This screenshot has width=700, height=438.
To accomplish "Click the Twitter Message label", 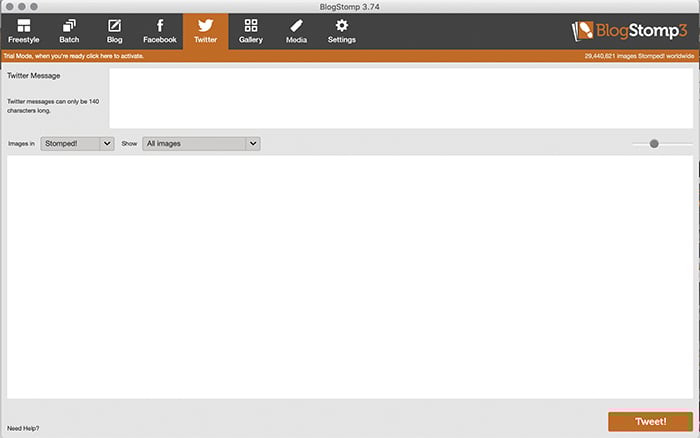I will (33, 76).
